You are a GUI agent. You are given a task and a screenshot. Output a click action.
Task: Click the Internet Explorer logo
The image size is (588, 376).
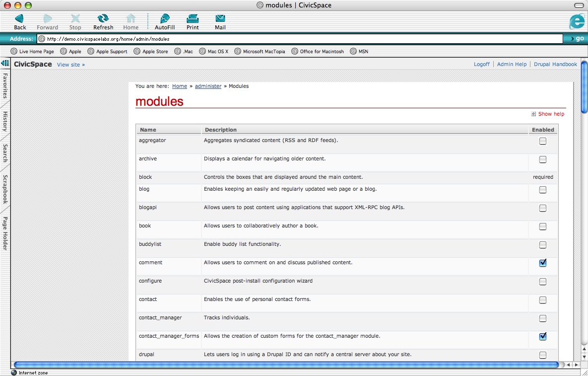(x=577, y=21)
